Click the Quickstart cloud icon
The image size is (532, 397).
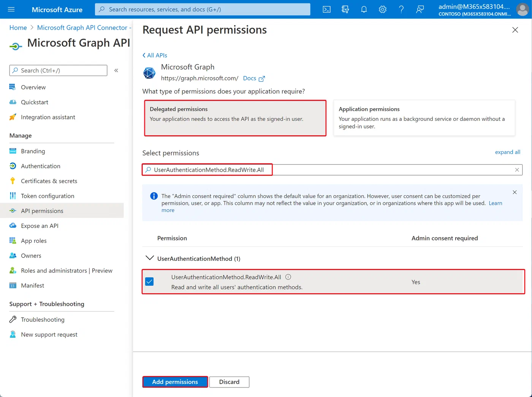click(13, 102)
